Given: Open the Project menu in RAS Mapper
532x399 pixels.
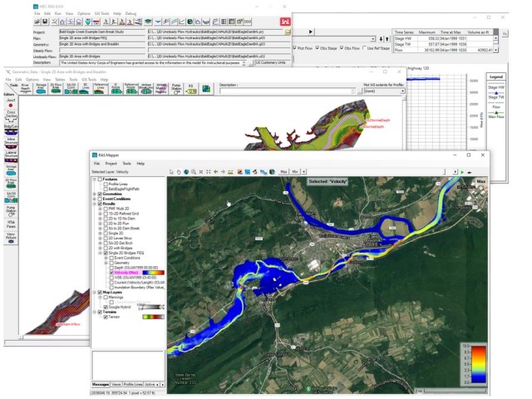Looking at the screenshot, I should tap(111, 164).
